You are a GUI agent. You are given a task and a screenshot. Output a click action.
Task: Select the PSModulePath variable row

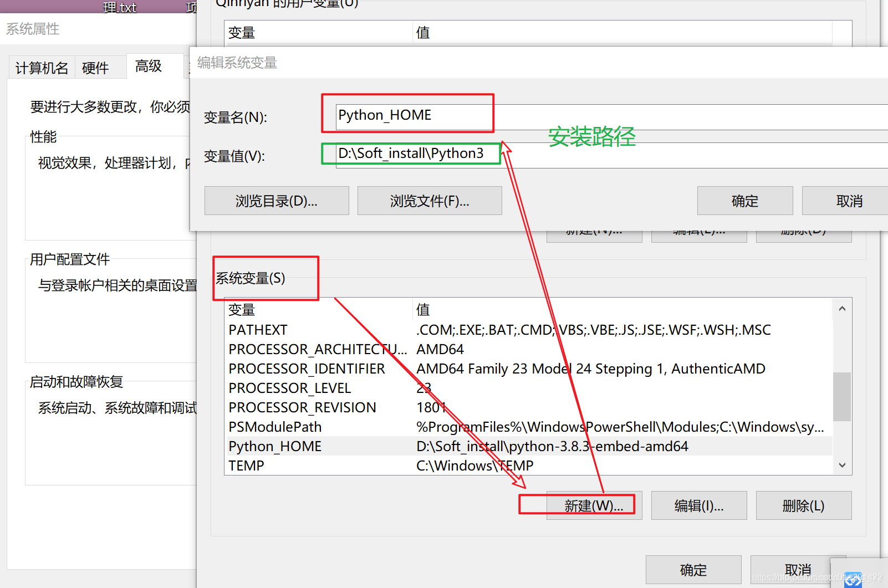pos(529,427)
